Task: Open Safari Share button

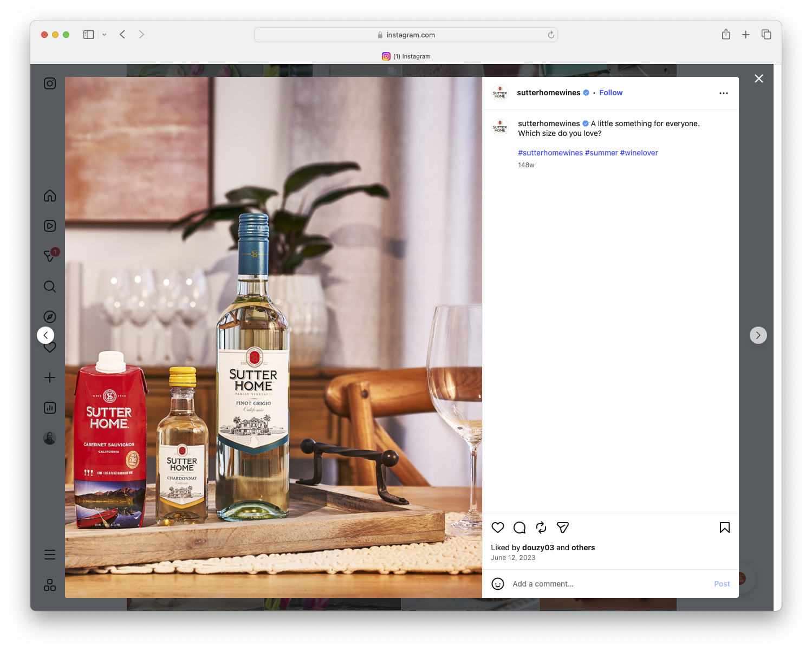Action: (726, 35)
